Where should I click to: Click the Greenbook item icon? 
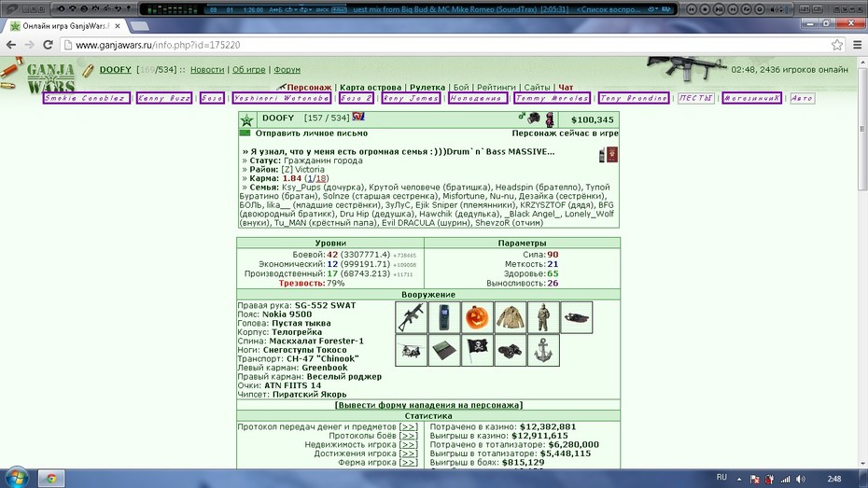click(444, 350)
